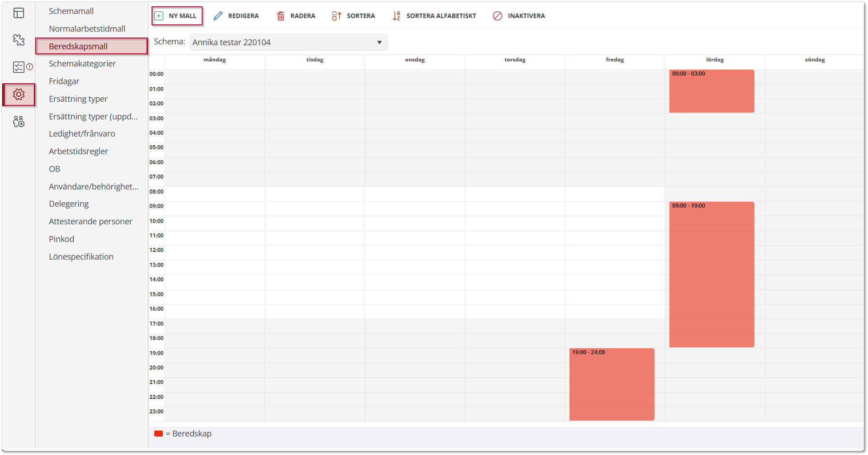The width and height of the screenshot is (868, 455).
Task: Open Delegering in the settings menu
Action: 69,204
